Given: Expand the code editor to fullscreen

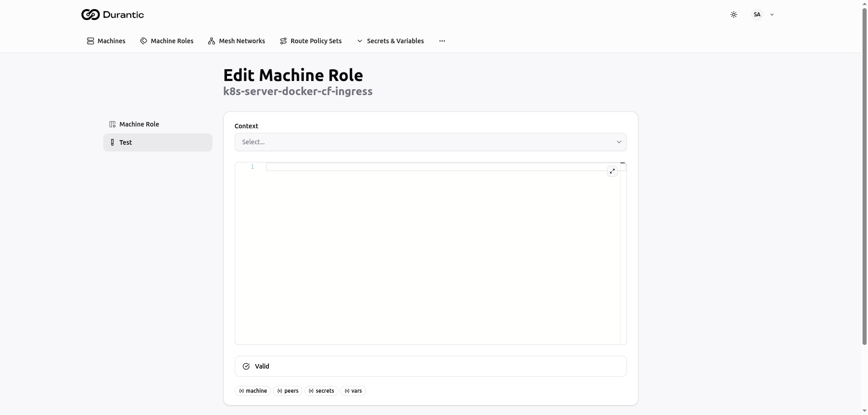Looking at the screenshot, I should [x=612, y=171].
